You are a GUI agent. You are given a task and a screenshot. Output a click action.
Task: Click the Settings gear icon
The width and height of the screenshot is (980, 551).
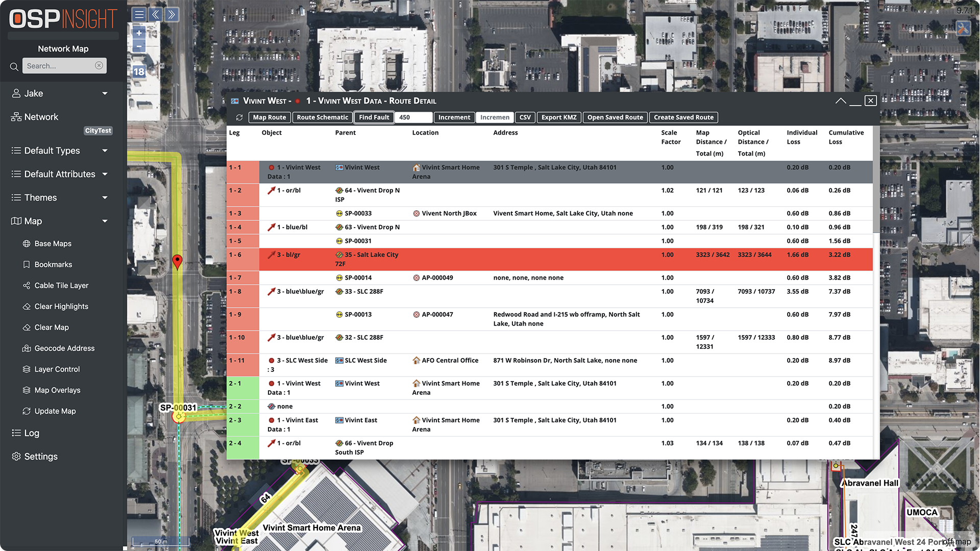tap(16, 457)
